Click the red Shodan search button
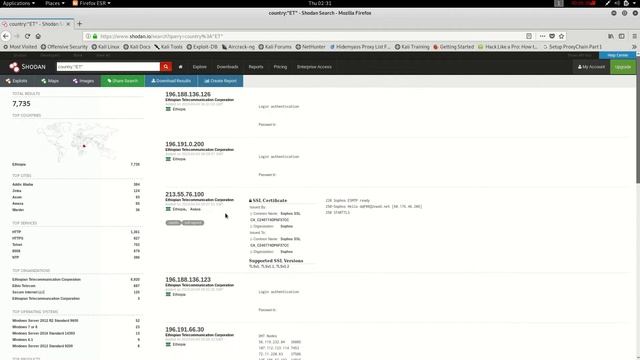 tap(166, 67)
